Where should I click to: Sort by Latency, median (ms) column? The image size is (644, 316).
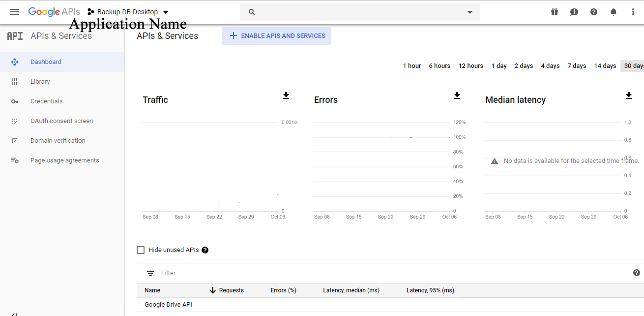click(x=351, y=290)
